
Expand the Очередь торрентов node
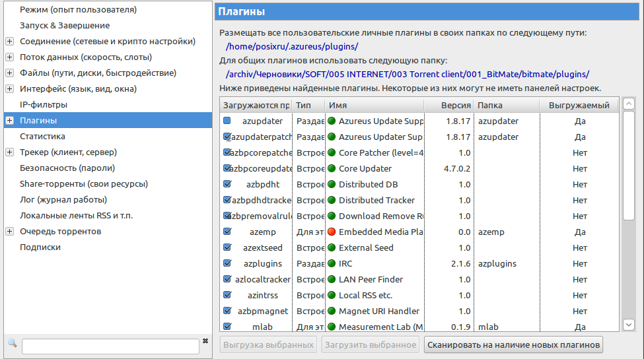coord(10,232)
